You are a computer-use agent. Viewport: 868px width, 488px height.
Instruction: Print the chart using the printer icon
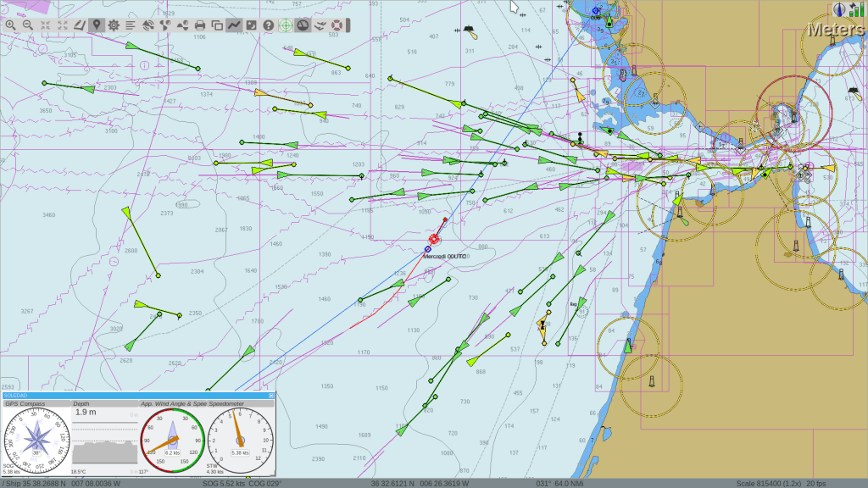(200, 25)
